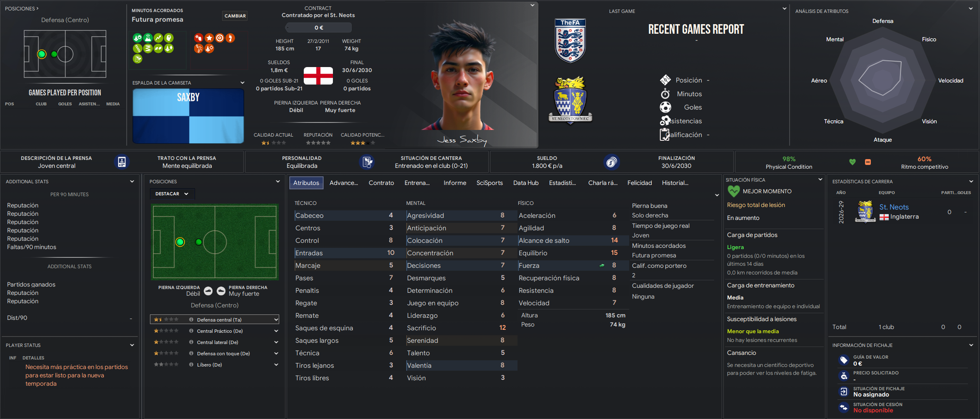This screenshot has height=419, width=980.
Task: Select the central defender spot on green pitch
Action: pyautogui.click(x=180, y=242)
